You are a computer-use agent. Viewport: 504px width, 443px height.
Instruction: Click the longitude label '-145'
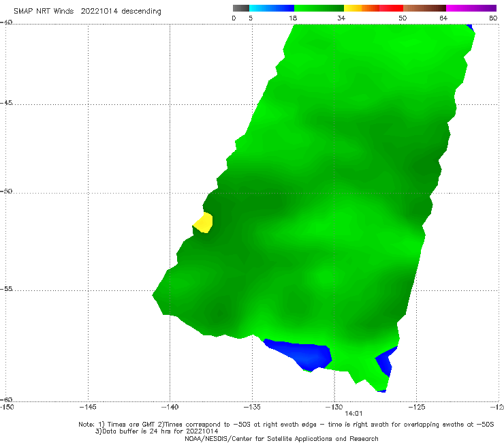(88, 408)
